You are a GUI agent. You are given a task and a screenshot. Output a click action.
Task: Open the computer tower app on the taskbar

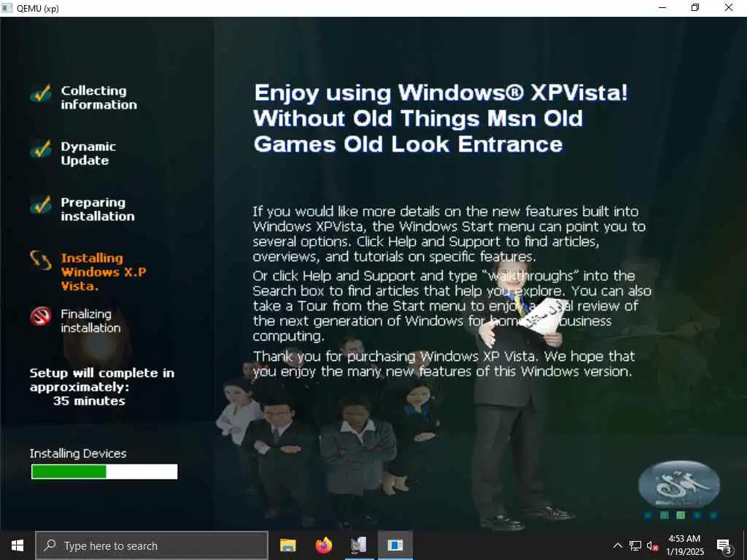point(359,545)
